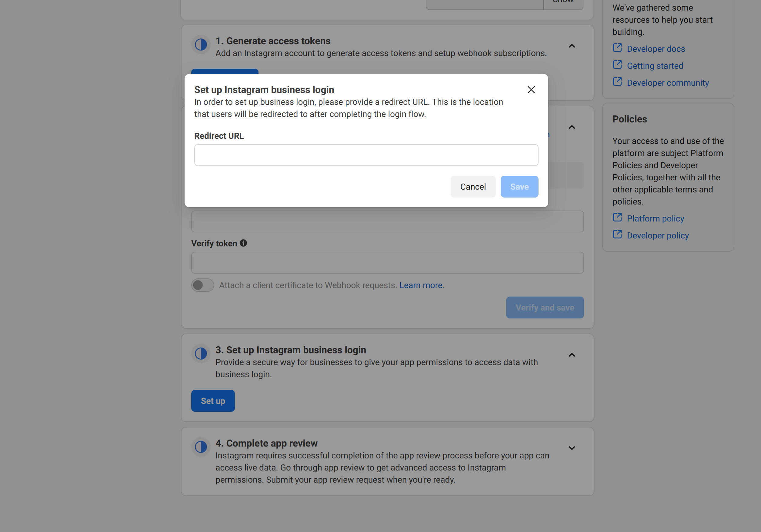
Task: Click the external link icon beside Developer community
Action: [x=618, y=82]
